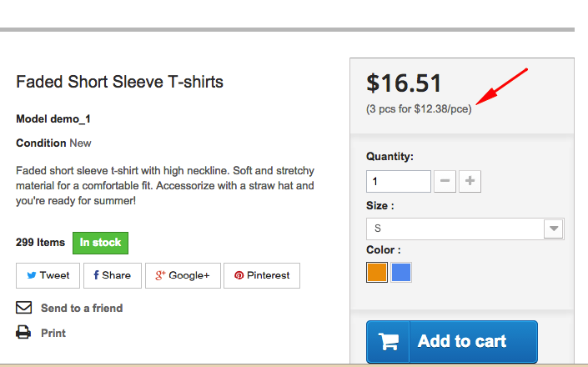Share via the Google+ button
This screenshot has width=588, height=367.
tap(183, 275)
